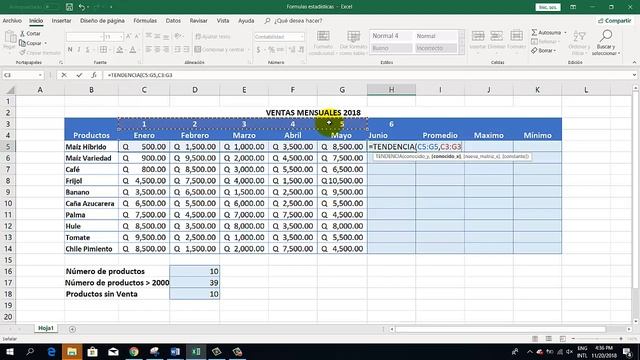
Task: Click the insert function fx icon
Action: [94, 75]
